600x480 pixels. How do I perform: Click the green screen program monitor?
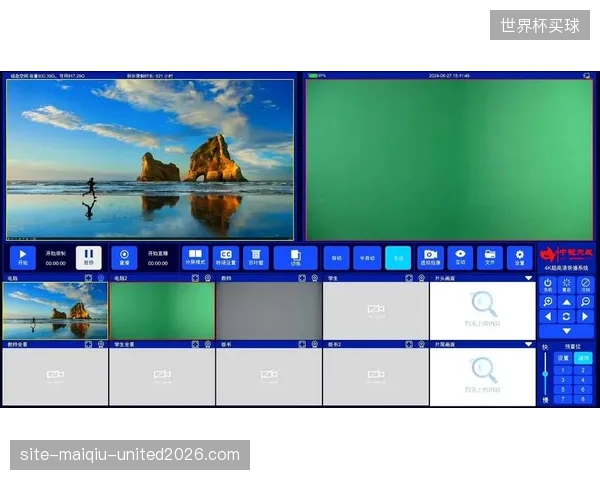point(449,160)
